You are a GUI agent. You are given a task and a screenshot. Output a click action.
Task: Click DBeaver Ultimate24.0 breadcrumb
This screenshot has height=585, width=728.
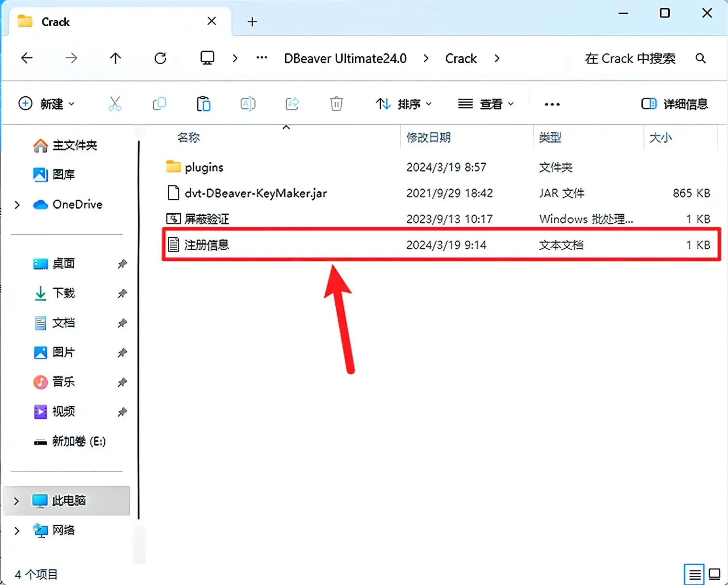(345, 59)
